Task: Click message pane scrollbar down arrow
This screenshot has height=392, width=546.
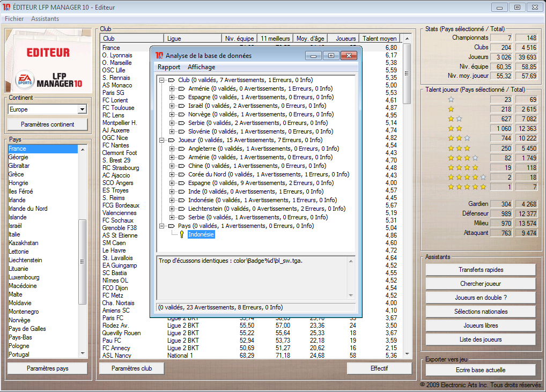Action: (x=351, y=295)
